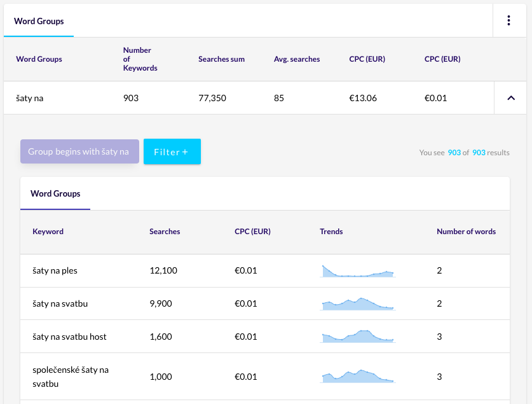Click the Filter + button
Viewport: 532px width, 404px height.
(x=172, y=151)
